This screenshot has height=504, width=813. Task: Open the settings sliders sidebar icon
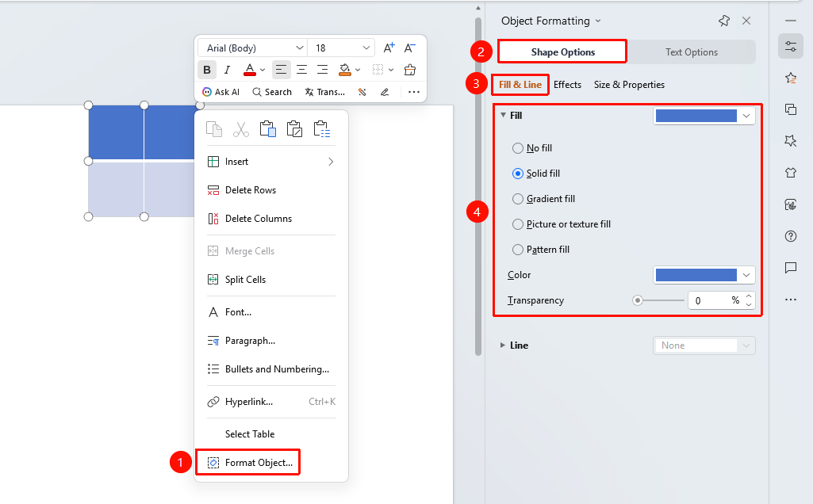[x=791, y=46]
